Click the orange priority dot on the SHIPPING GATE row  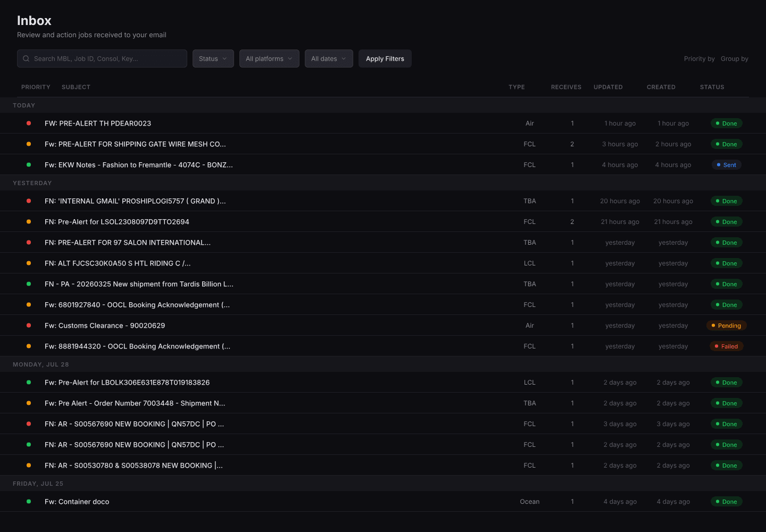28,144
